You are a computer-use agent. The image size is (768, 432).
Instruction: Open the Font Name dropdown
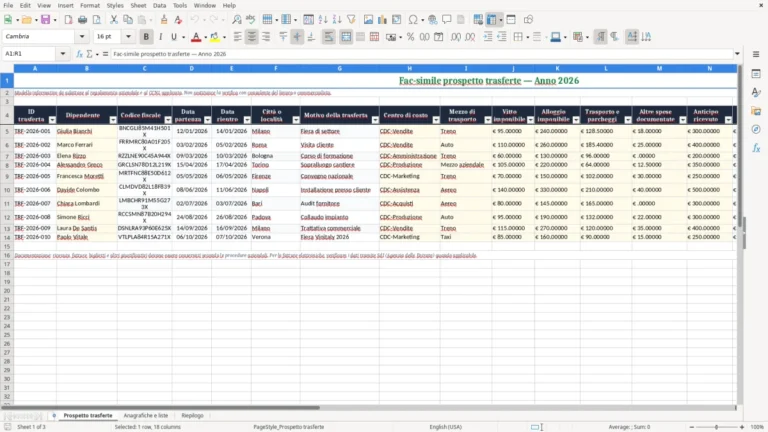[82, 36]
